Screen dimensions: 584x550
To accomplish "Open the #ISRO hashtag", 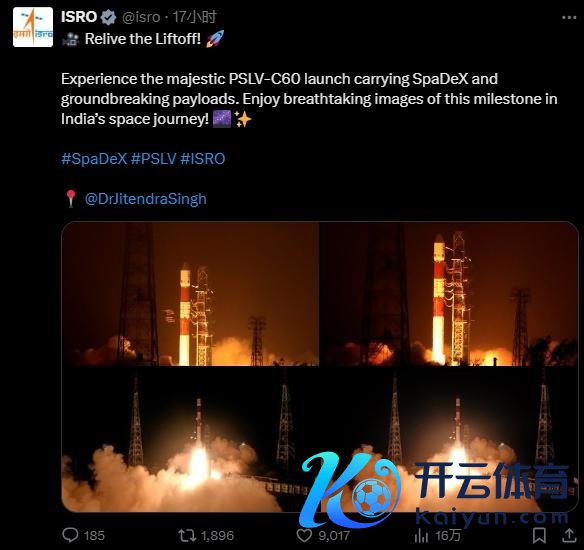I will coord(203,159).
